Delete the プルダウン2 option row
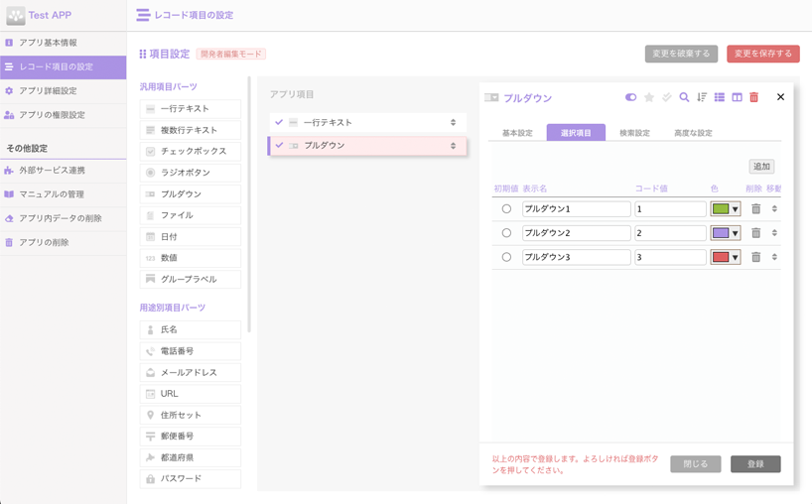Screen dimensions: 812x504 click(x=756, y=233)
